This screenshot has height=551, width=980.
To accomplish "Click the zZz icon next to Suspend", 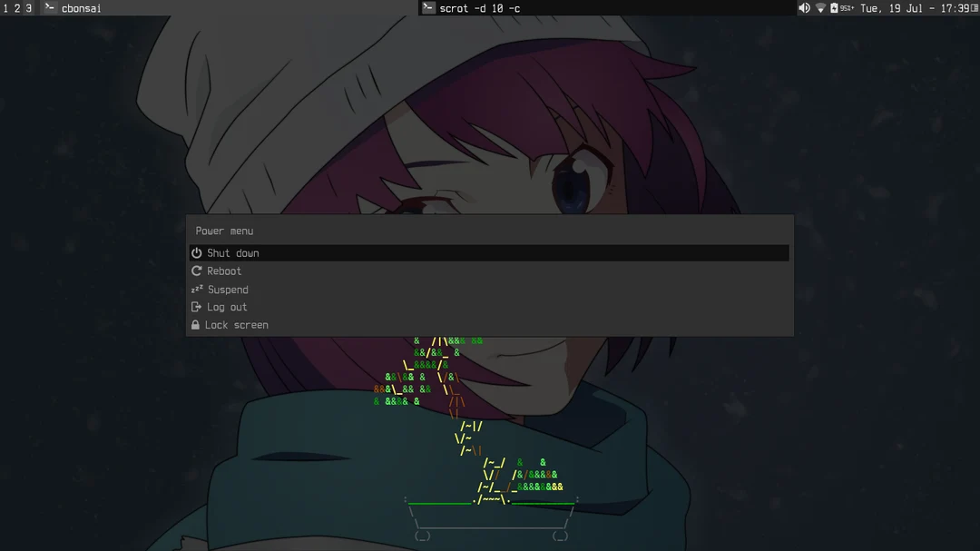I will pyautogui.click(x=195, y=289).
